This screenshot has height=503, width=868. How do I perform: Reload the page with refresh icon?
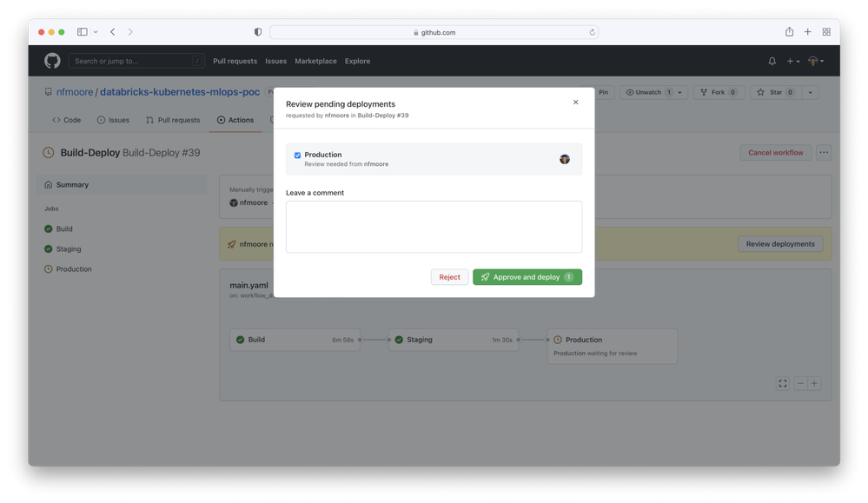[592, 32]
